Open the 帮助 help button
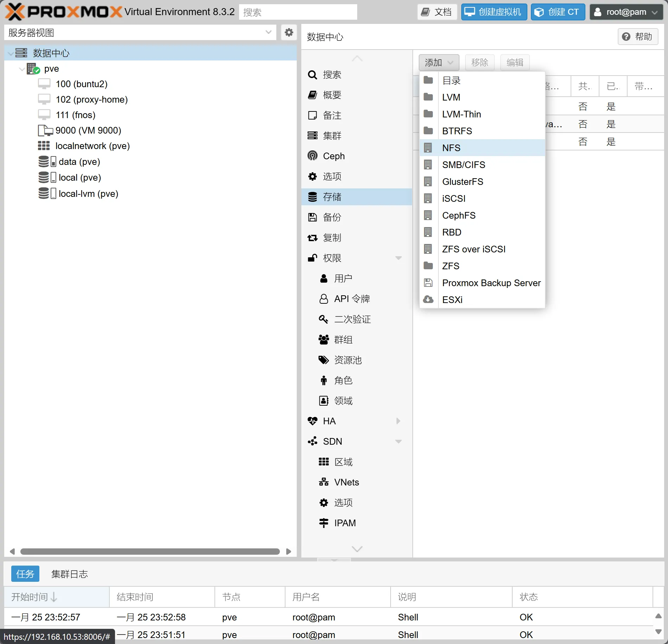Image resolution: width=668 pixels, height=644 pixels. coord(638,37)
